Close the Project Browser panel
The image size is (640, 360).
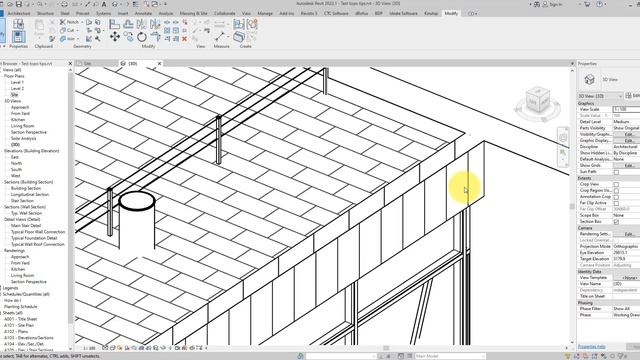coord(70,64)
